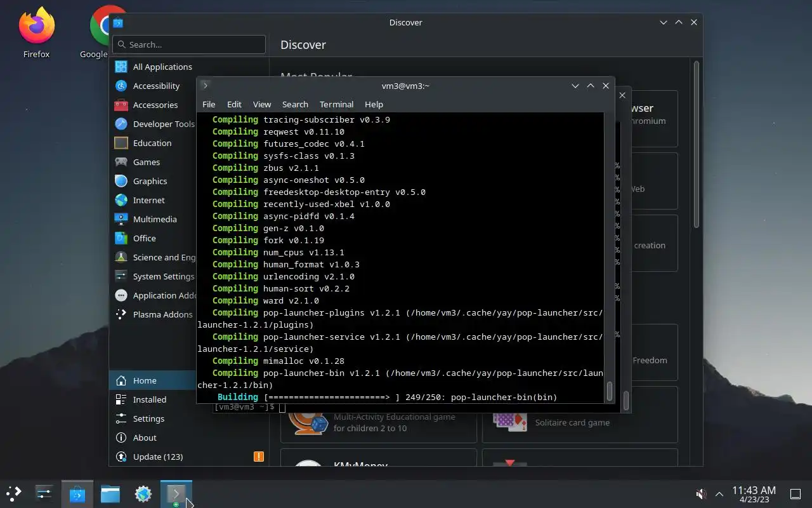Show Installed applications list icon
812x508 pixels.
(x=121, y=399)
